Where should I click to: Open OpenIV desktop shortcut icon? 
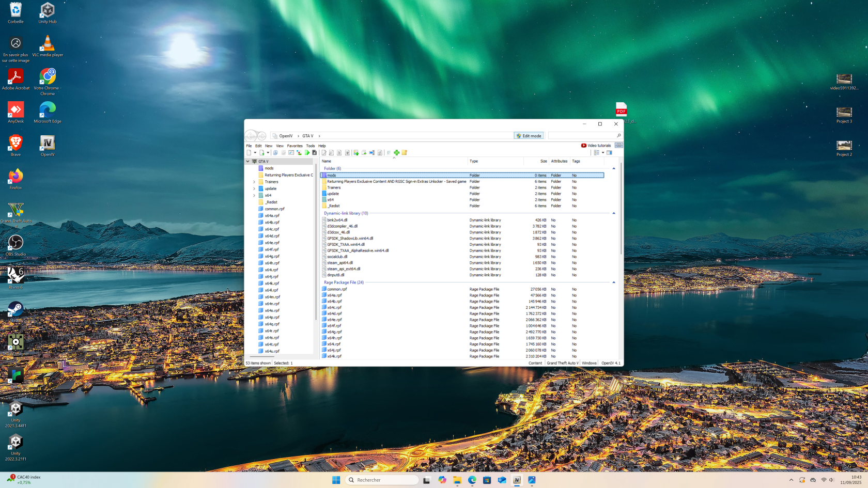coord(48,143)
